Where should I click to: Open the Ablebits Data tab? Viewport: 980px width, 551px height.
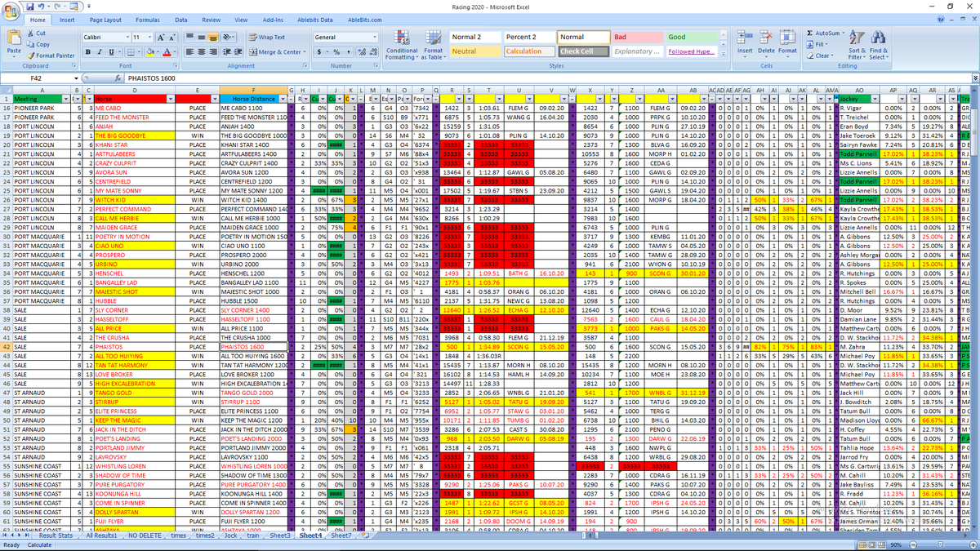317,20
